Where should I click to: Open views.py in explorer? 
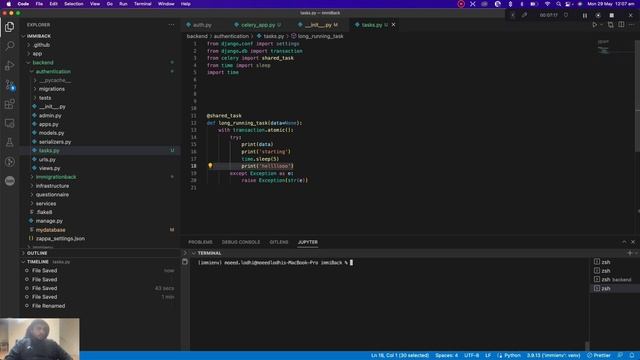[49, 168]
